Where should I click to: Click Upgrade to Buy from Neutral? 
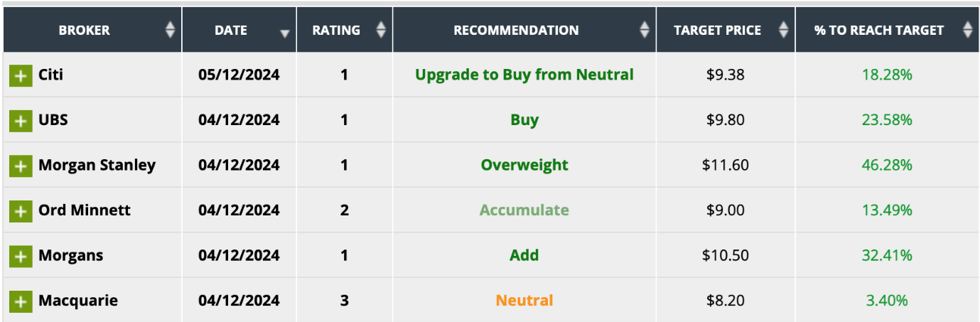[x=524, y=75]
